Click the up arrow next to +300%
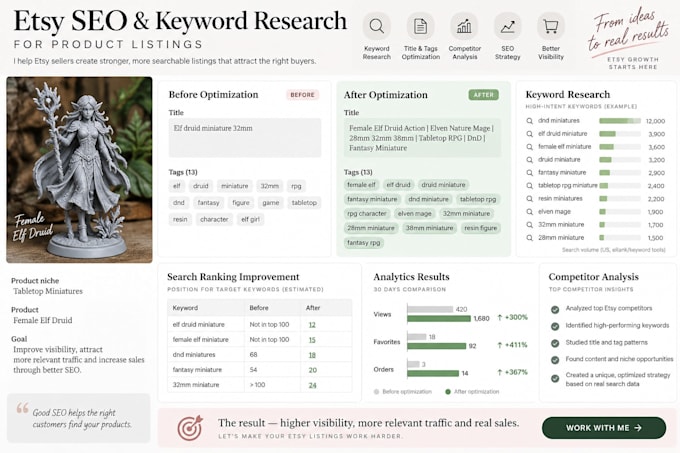680x453 pixels. click(x=500, y=317)
